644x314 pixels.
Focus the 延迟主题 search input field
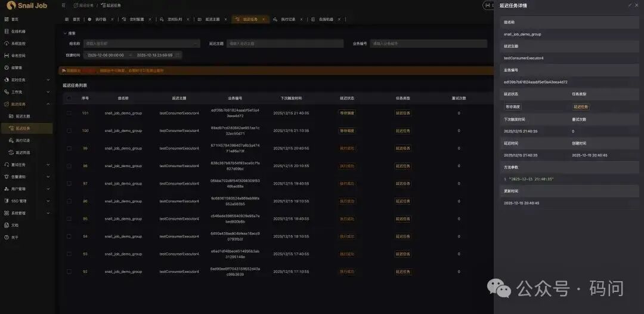(285, 44)
